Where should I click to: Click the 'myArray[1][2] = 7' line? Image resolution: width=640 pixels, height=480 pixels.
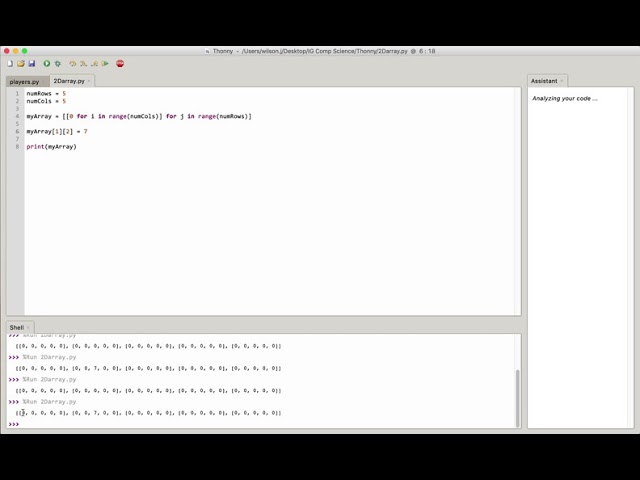pos(57,131)
